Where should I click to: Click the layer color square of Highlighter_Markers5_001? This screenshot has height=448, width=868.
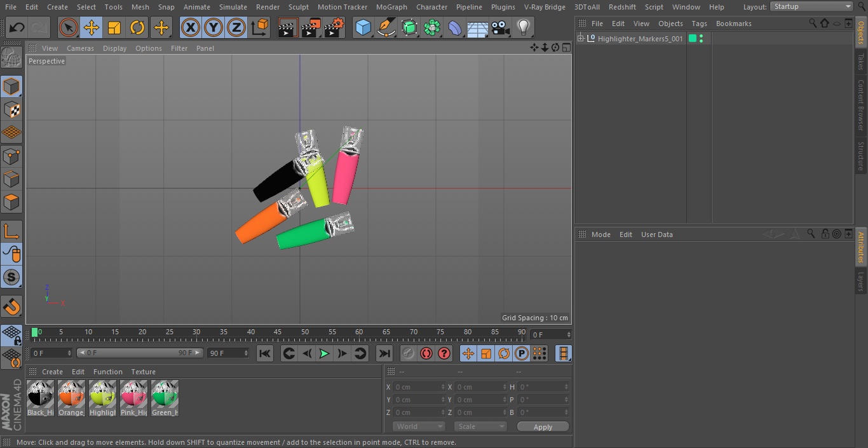click(693, 39)
